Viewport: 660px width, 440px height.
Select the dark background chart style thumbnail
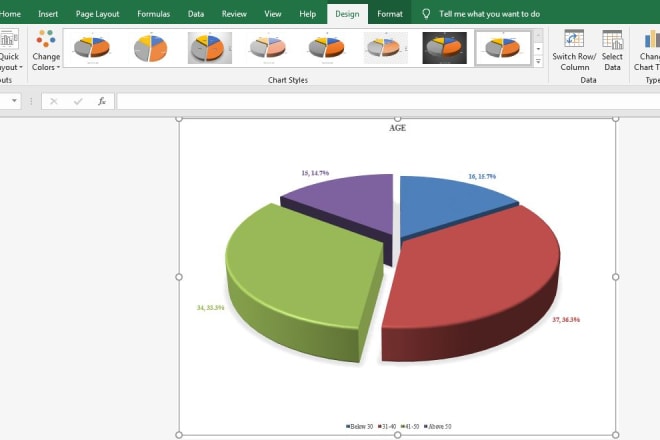445,46
